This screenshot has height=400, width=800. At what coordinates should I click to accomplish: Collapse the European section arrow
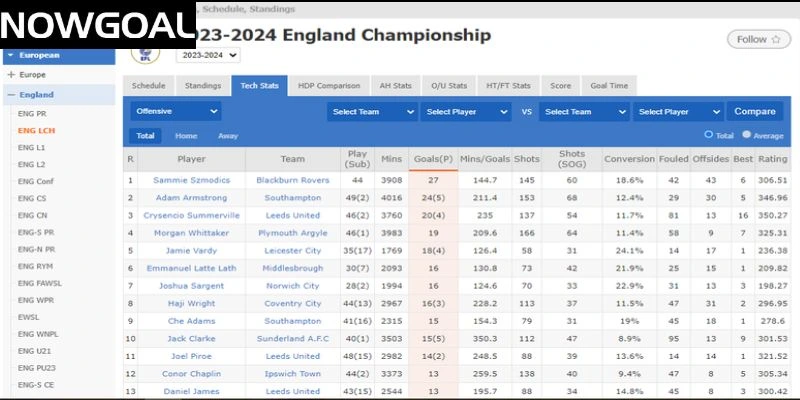coord(10,55)
